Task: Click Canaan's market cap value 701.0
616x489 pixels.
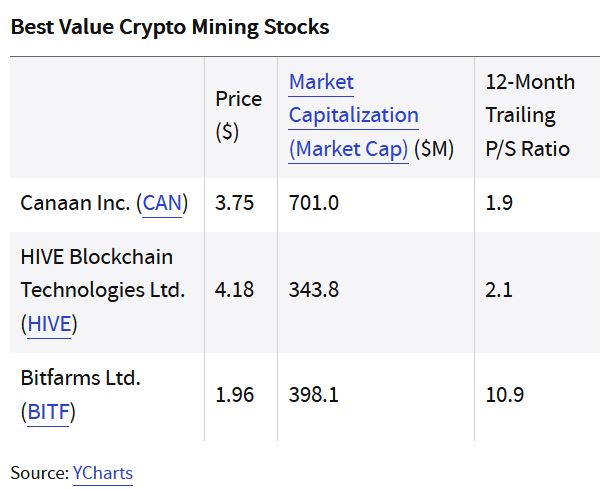Action: [314, 203]
